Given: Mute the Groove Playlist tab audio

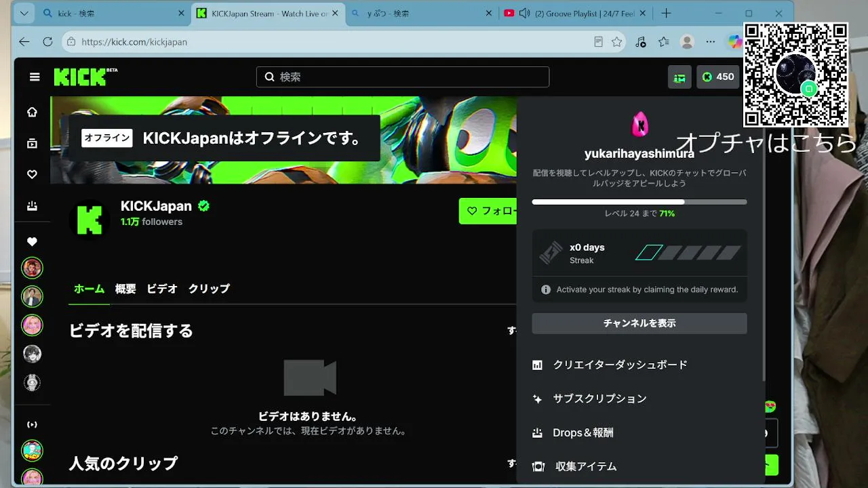Looking at the screenshot, I should point(524,14).
